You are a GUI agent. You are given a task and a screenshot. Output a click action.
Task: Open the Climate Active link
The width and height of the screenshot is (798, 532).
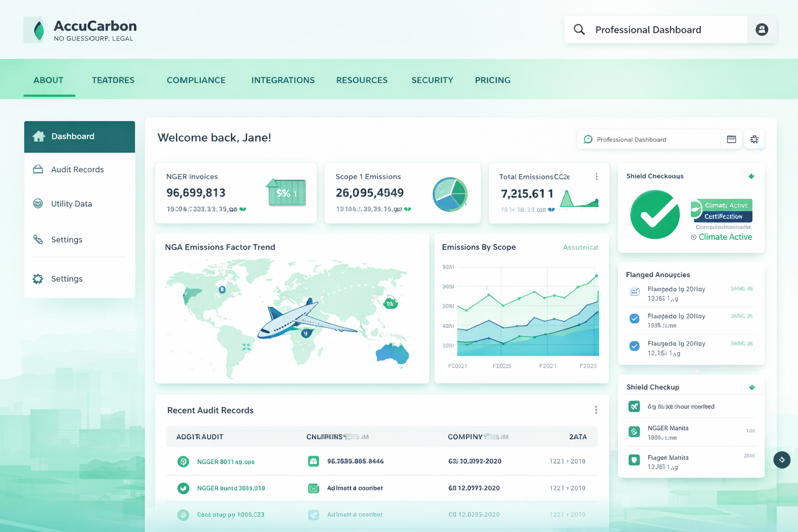click(x=725, y=237)
